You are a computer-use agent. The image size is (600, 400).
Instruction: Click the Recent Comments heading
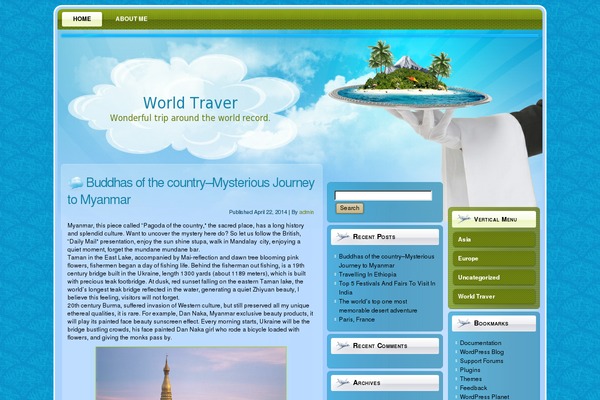point(380,346)
